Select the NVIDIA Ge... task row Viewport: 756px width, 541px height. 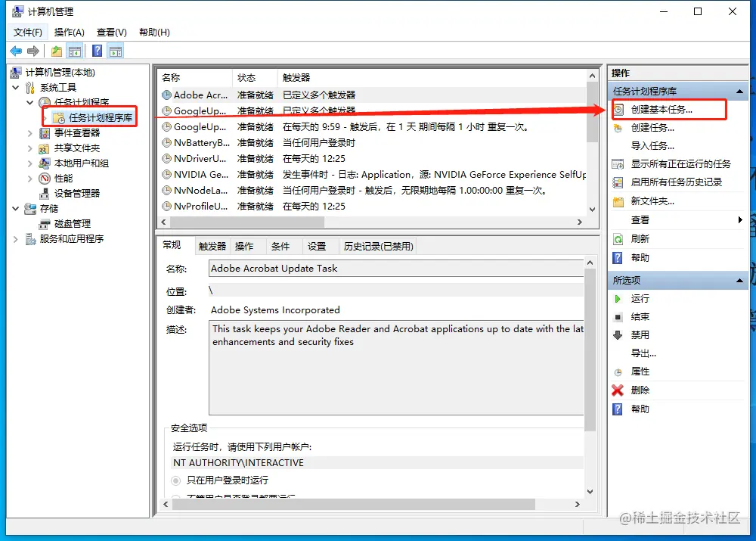click(371, 175)
